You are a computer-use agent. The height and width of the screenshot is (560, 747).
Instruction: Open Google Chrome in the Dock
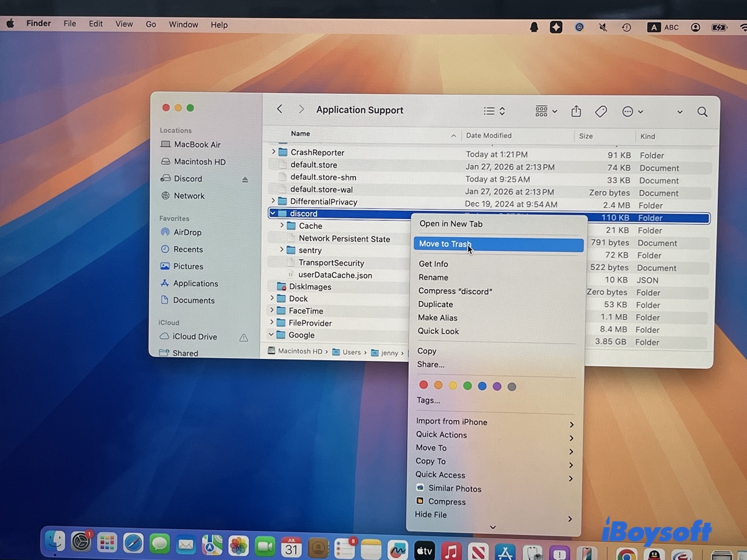click(627, 554)
